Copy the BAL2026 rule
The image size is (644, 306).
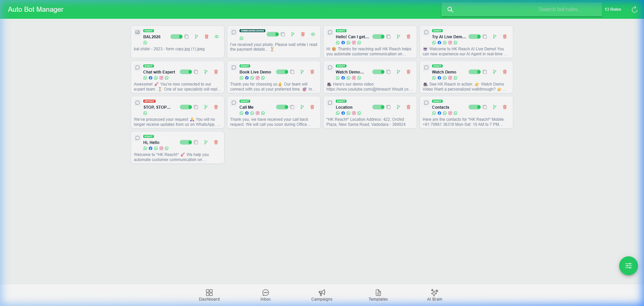tap(186, 37)
